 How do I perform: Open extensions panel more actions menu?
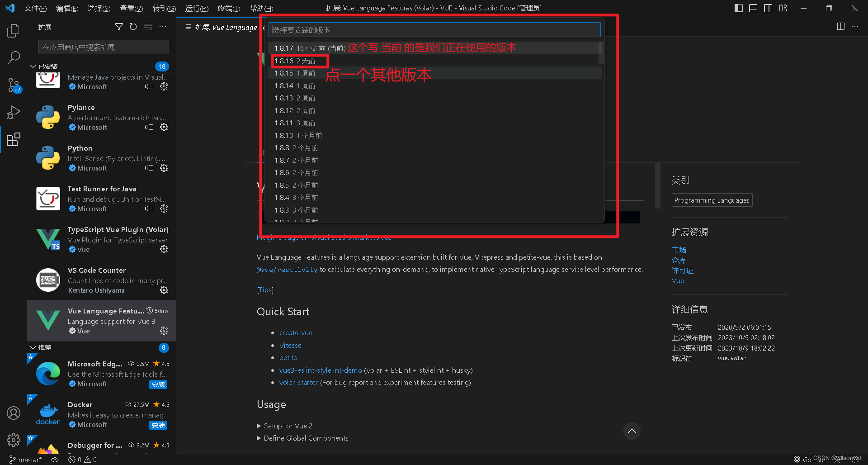[x=163, y=27]
